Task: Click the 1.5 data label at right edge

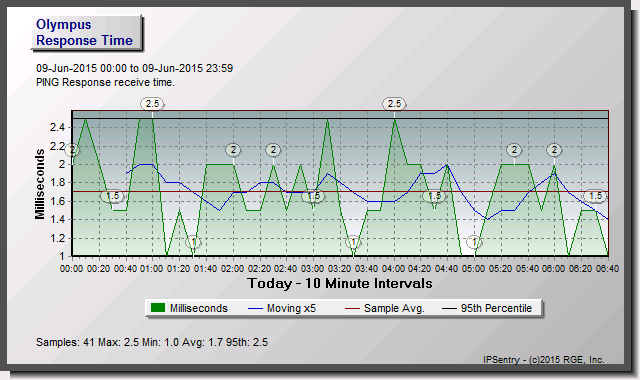Action: pos(596,196)
